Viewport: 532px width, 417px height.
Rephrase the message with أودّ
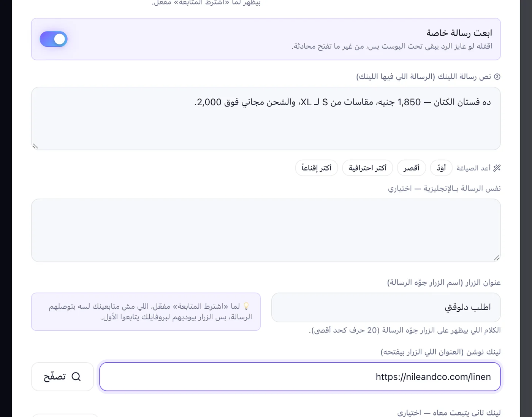click(441, 168)
